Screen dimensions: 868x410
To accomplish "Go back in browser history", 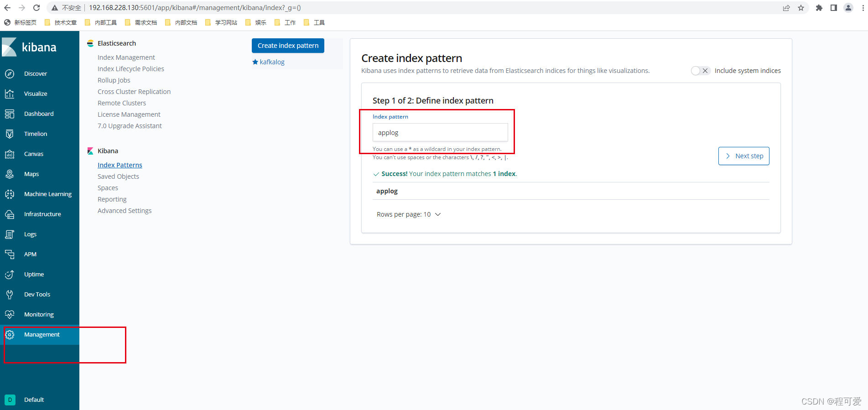I will [x=7, y=8].
